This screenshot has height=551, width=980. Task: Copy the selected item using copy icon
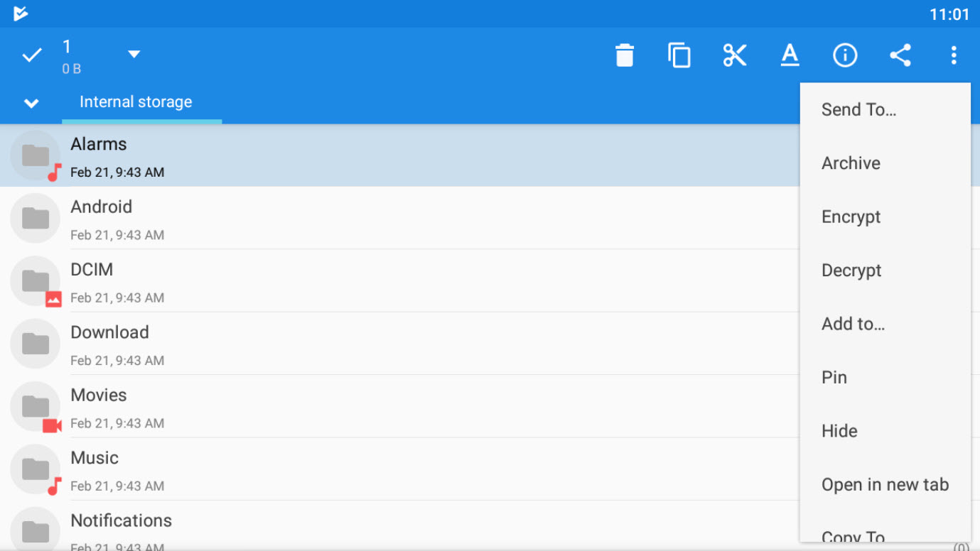pyautogui.click(x=679, y=55)
